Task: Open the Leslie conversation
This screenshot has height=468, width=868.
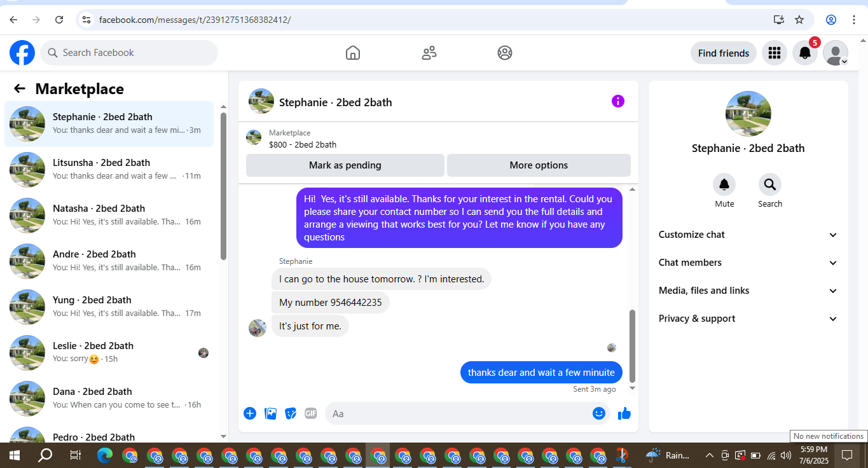Action: 109,353
